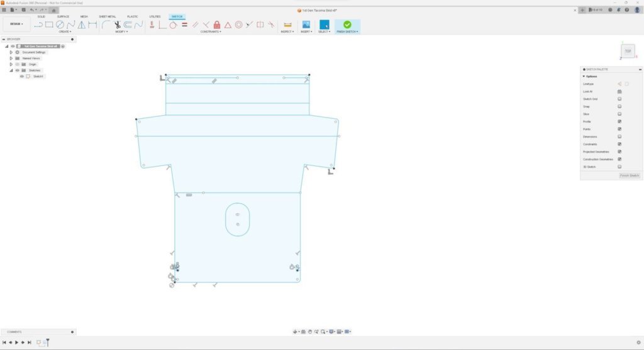Enable the Sketch Grid checkbox
Image resolution: width=644 pixels, height=350 pixels.
pyautogui.click(x=619, y=99)
